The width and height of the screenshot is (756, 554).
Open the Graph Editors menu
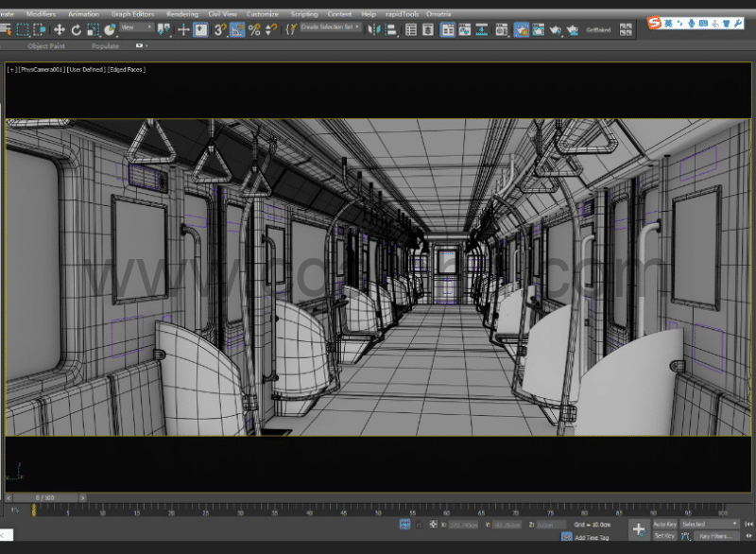coord(132,14)
